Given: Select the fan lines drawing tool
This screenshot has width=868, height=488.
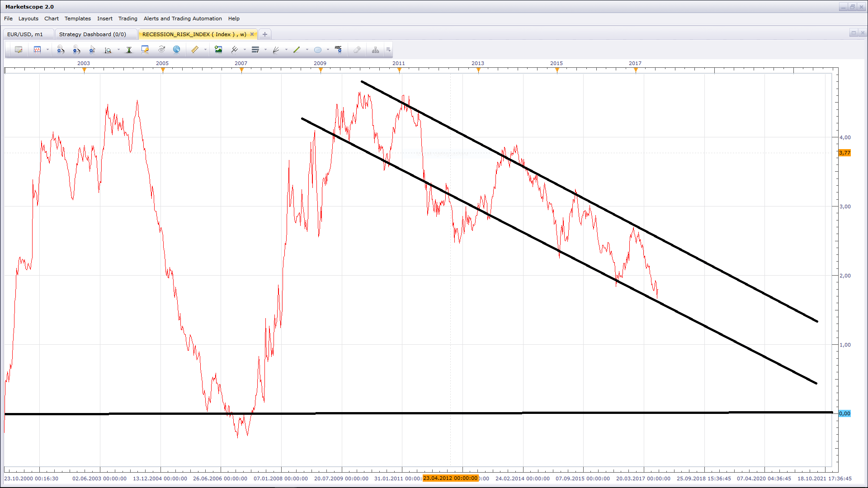Looking at the screenshot, I should (x=276, y=50).
